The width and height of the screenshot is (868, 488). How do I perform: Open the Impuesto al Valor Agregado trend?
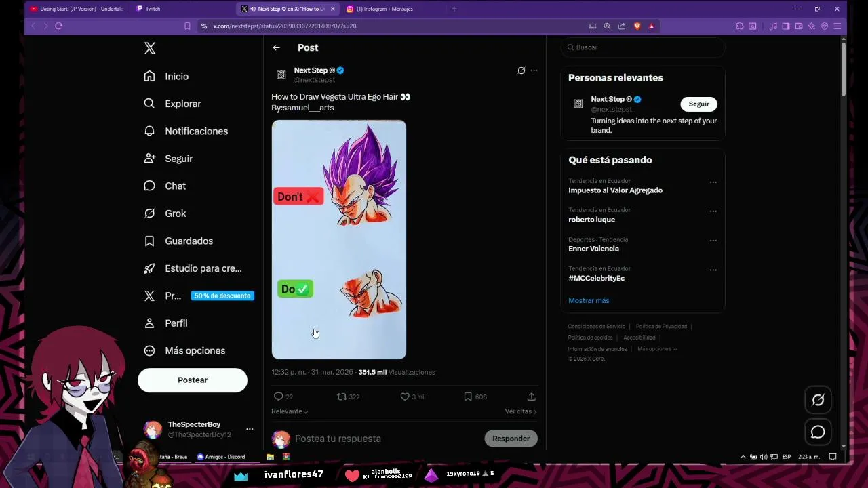[x=615, y=190]
